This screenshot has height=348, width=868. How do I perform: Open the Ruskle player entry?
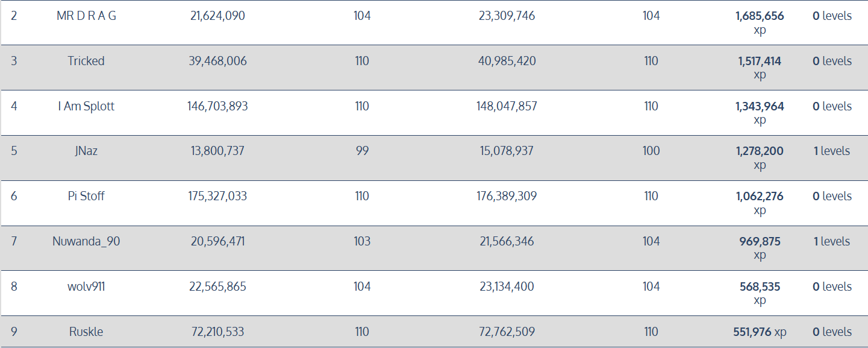pos(86,332)
